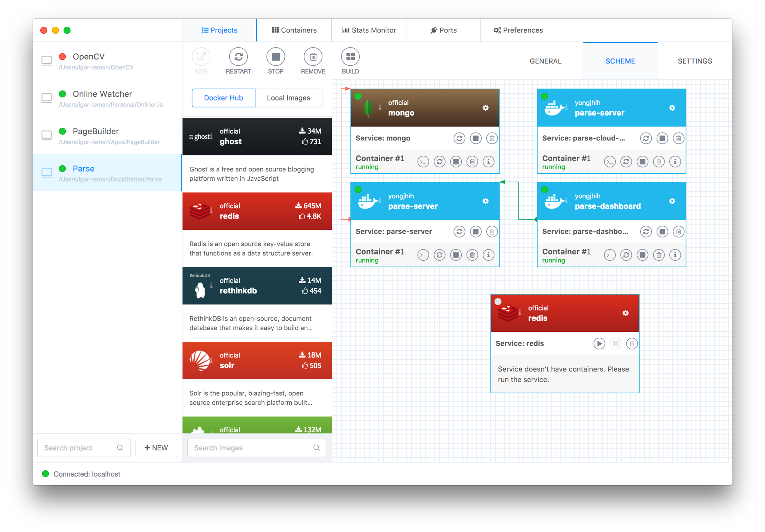765x532 pixels.
Task: Switch to Docker Hub image source
Action: [223, 98]
